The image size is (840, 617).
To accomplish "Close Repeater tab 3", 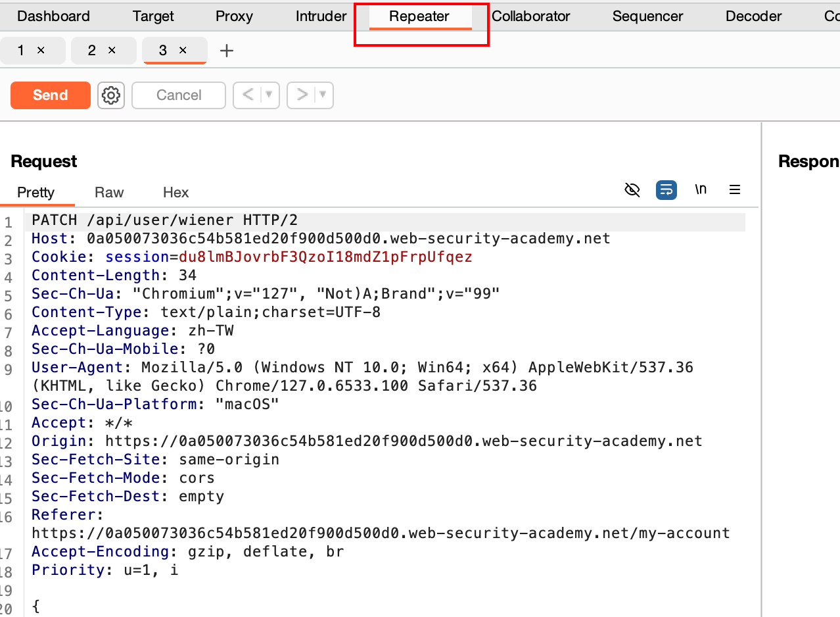I will point(183,51).
